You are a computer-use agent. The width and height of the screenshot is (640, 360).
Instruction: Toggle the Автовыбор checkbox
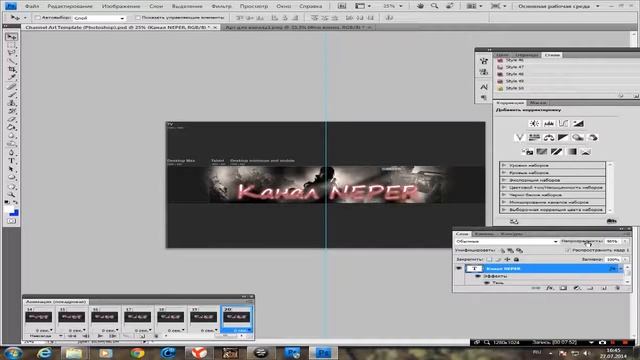pyautogui.click(x=38, y=18)
